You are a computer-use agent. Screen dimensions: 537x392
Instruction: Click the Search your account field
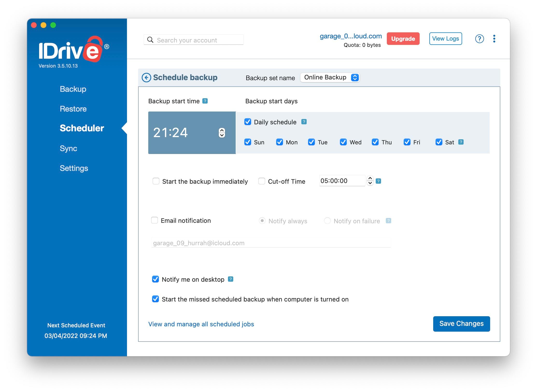pyautogui.click(x=194, y=40)
